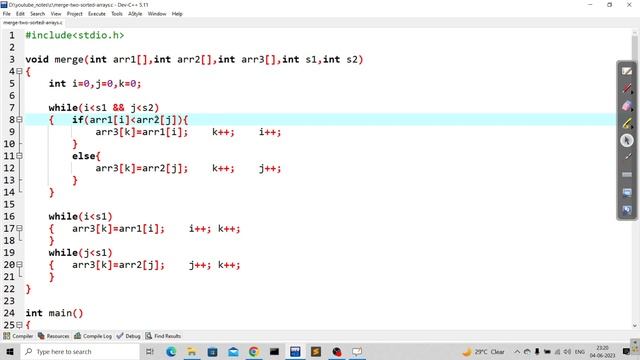Open the AStyle menu
This screenshot has width=640, height=360.
[x=135, y=14]
